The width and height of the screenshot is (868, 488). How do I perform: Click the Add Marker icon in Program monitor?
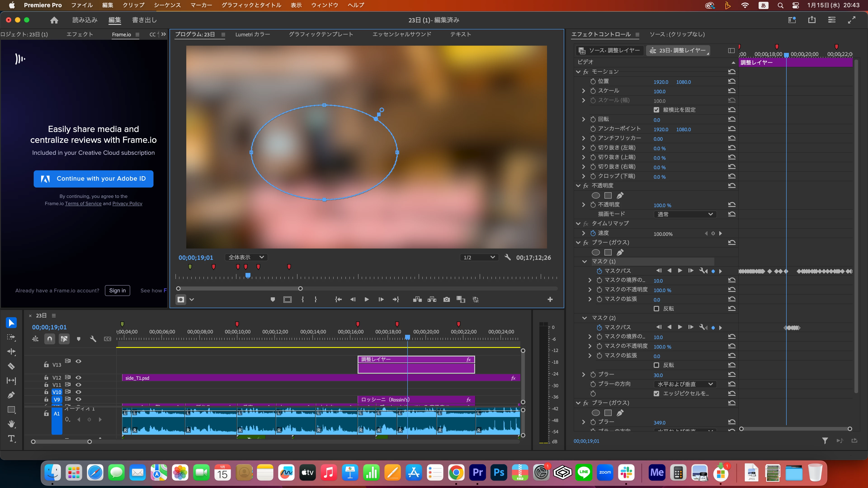pyautogui.click(x=273, y=299)
